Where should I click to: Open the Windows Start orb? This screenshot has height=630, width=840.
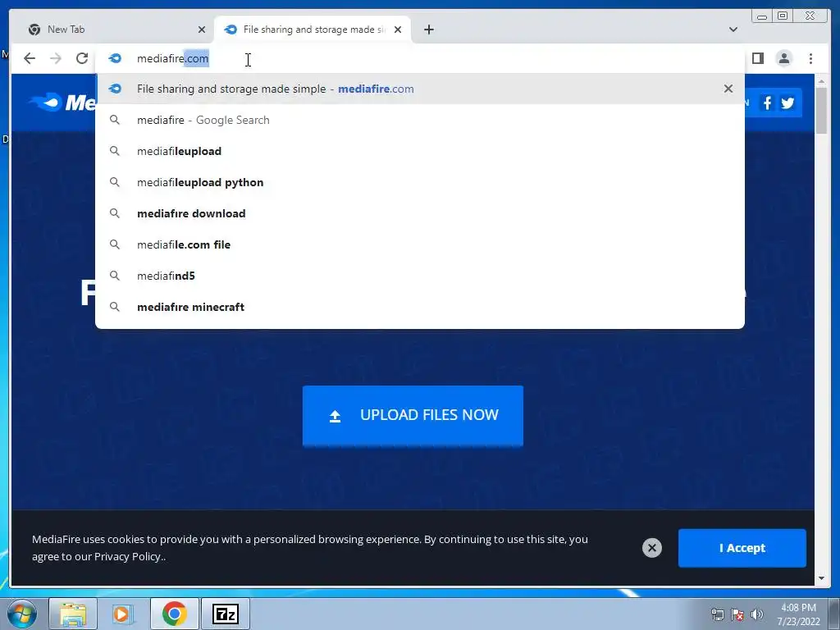click(x=22, y=614)
